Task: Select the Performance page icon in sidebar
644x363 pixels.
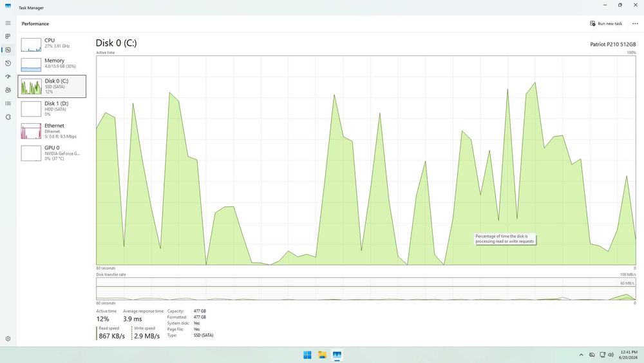Action: pyautogui.click(x=8, y=50)
